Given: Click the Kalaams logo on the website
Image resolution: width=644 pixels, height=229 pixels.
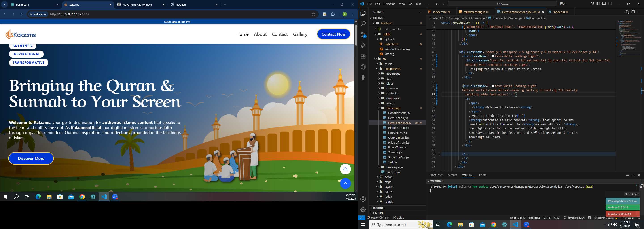Looking at the screenshot, I should 21,34.
